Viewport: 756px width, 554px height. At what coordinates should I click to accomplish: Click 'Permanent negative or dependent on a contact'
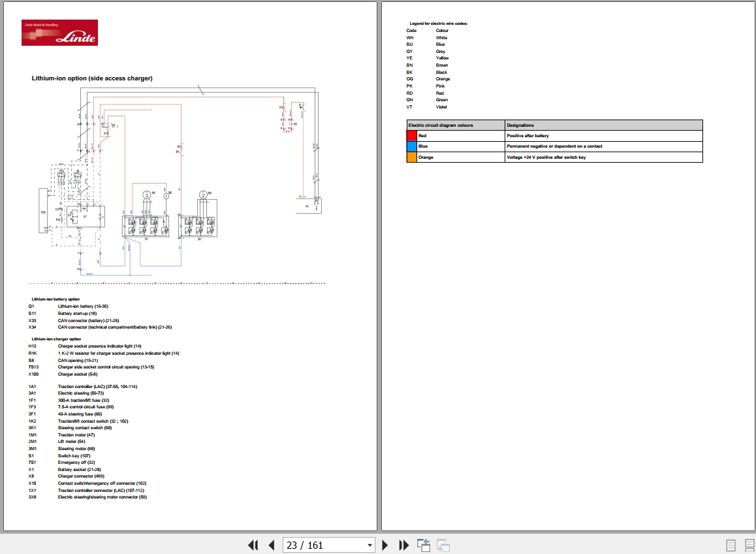point(554,146)
